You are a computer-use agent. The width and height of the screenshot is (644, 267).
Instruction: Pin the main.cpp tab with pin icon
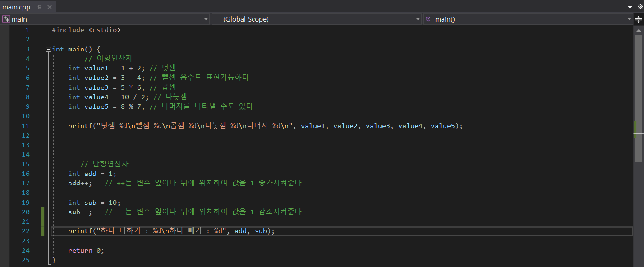39,7
